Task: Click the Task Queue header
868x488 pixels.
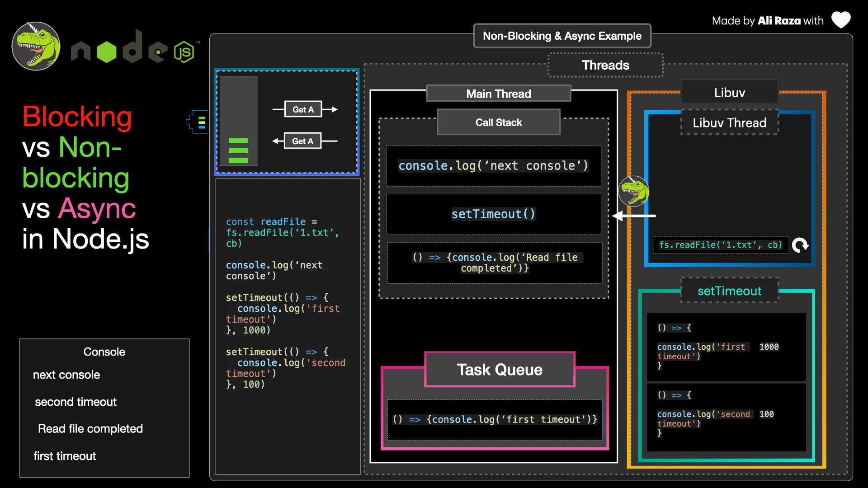Action: point(500,370)
